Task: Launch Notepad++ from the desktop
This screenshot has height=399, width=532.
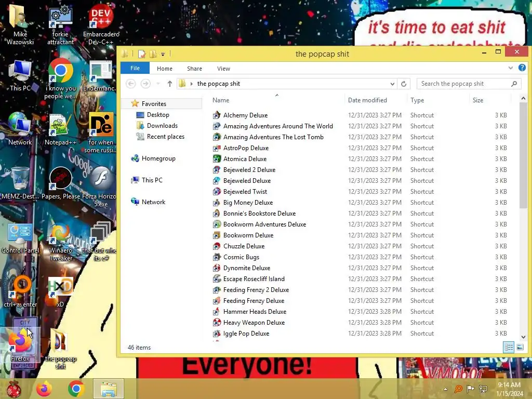Action: click(x=60, y=129)
